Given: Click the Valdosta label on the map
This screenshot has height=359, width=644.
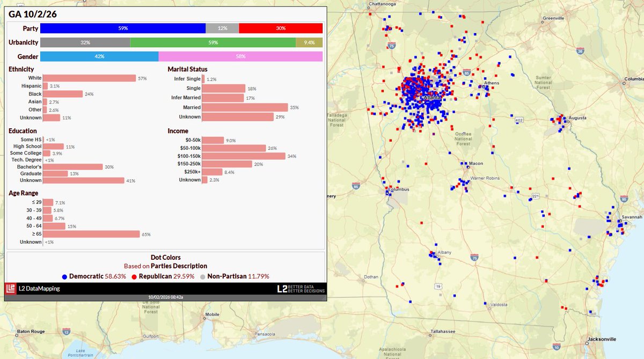Looking at the screenshot, I should coord(498,304).
